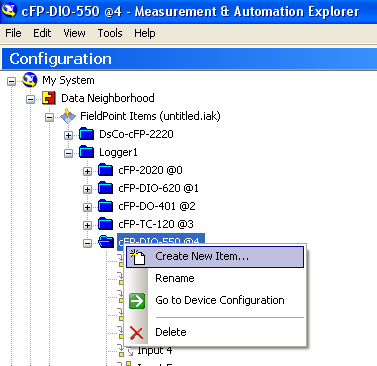The image size is (377, 366).
Task: Click the DsCo-cFP-2220 folder icon
Action: (x=87, y=134)
